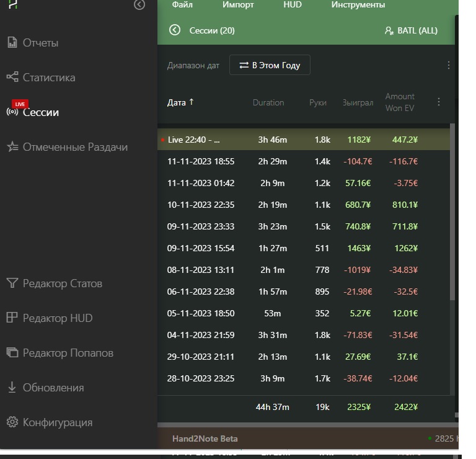Click the 447.2¥ EV value
The image size is (476, 459).
tap(405, 140)
